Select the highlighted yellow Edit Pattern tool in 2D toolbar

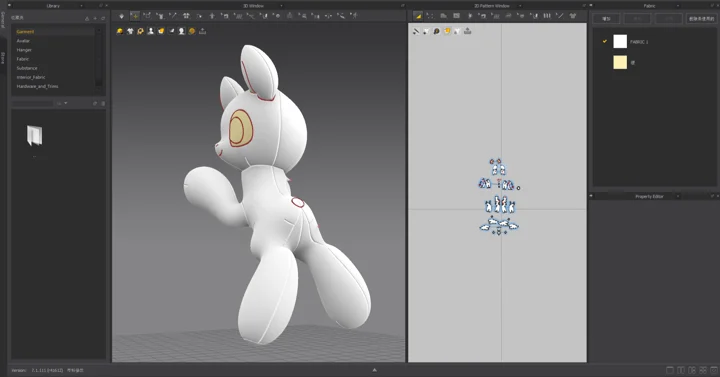pos(418,16)
